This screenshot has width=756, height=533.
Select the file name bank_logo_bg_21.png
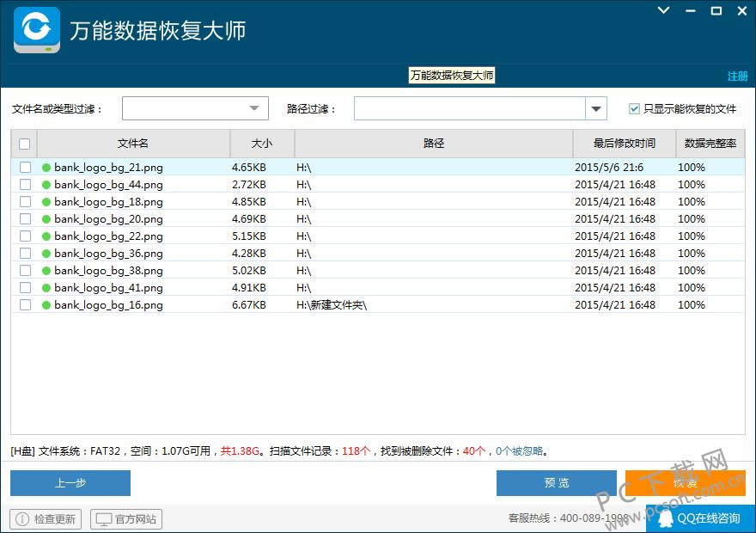tap(108, 168)
